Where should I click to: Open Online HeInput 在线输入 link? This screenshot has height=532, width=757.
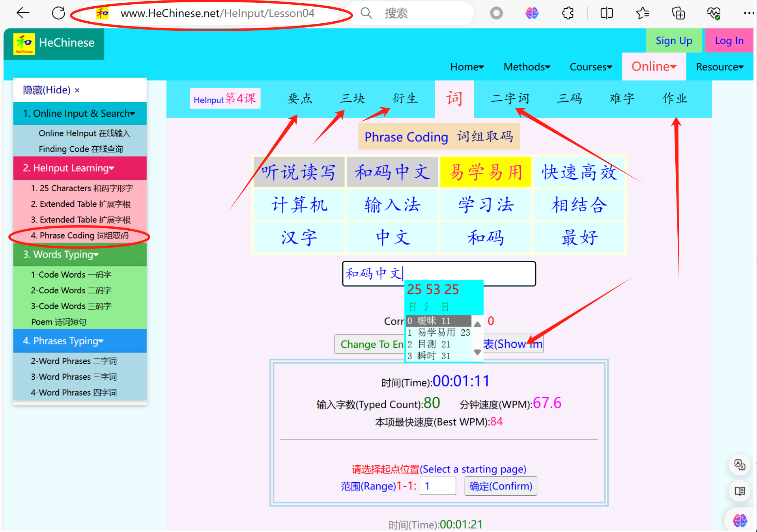click(x=84, y=133)
